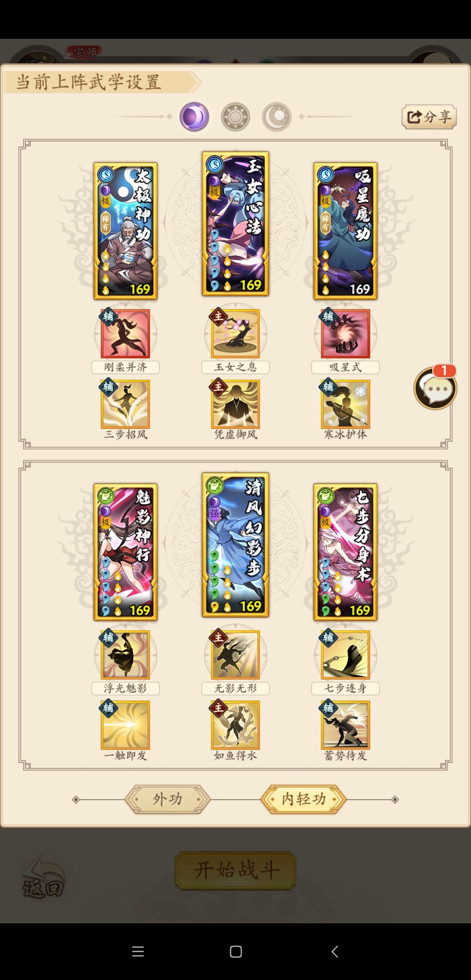This screenshot has height=980, width=471.
Task: Choose the 吸星式 skill icon
Action: (345, 333)
